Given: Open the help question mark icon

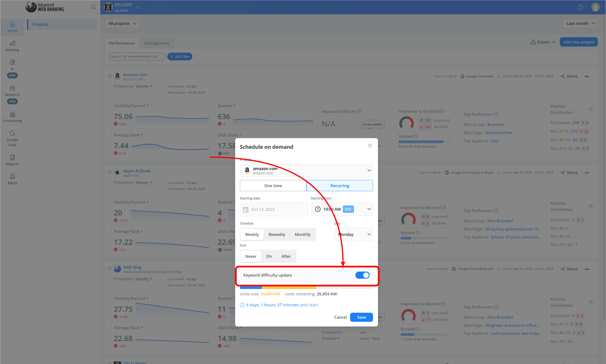Looking at the screenshot, I should (x=580, y=7).
